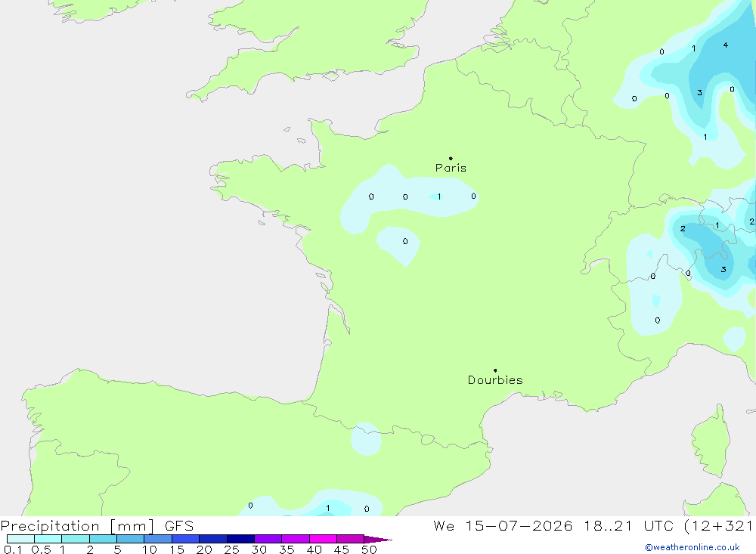This screenshot has width=756, height=554.
Task: Pick the 0.5–1 mm legend swatch
Action: point(48,539)
